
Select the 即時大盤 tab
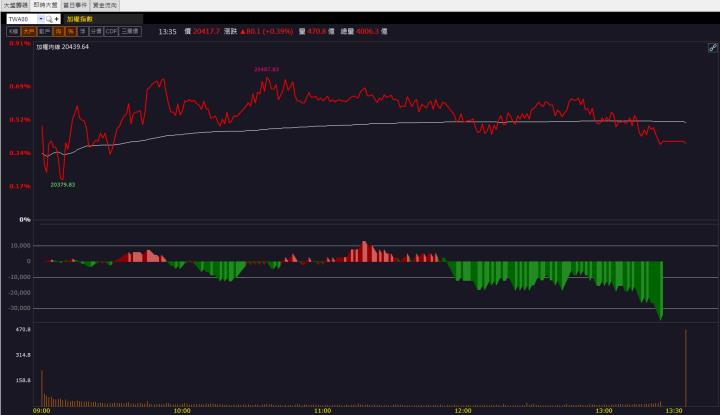[x=45, y=5]
